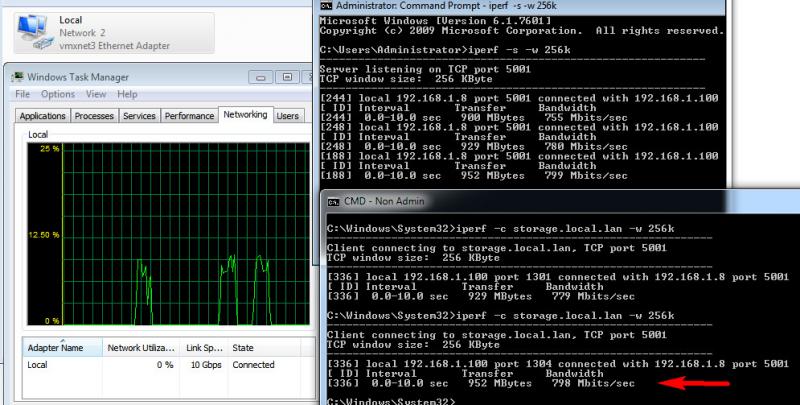The width and height of the screenshot is (800, 405).
Task: Click the Administrator Command Prompt title bar
Action: point(519,6)
